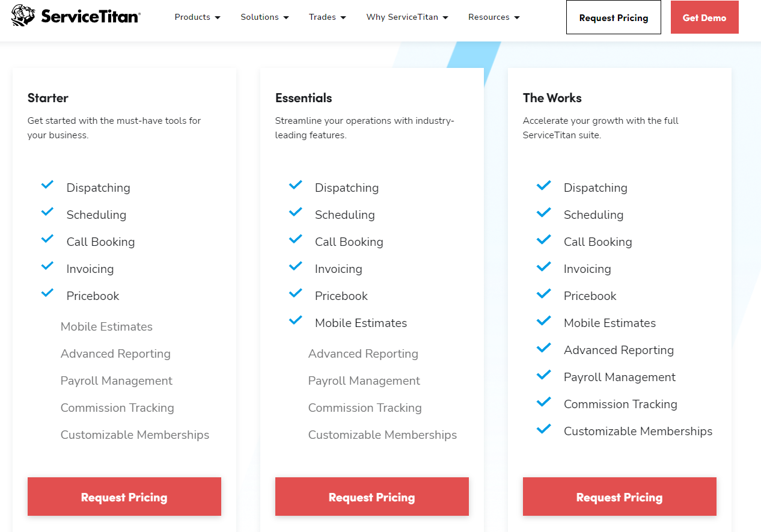Click the Payroll Management checkmark in The Works
The image size is (761, 532).
point(544,375)
